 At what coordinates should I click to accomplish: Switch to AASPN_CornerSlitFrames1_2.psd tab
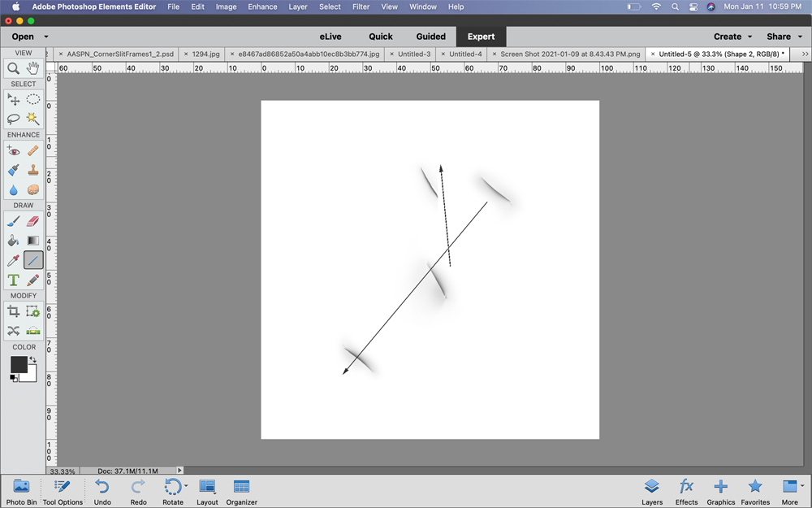tap(120, 54)
